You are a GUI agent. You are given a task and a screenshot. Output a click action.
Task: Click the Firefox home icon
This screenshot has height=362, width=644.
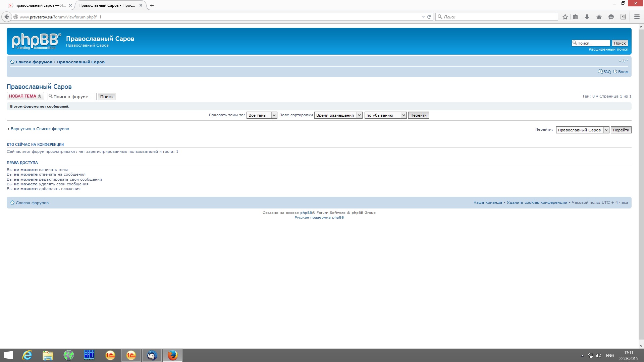coord(599,17)
